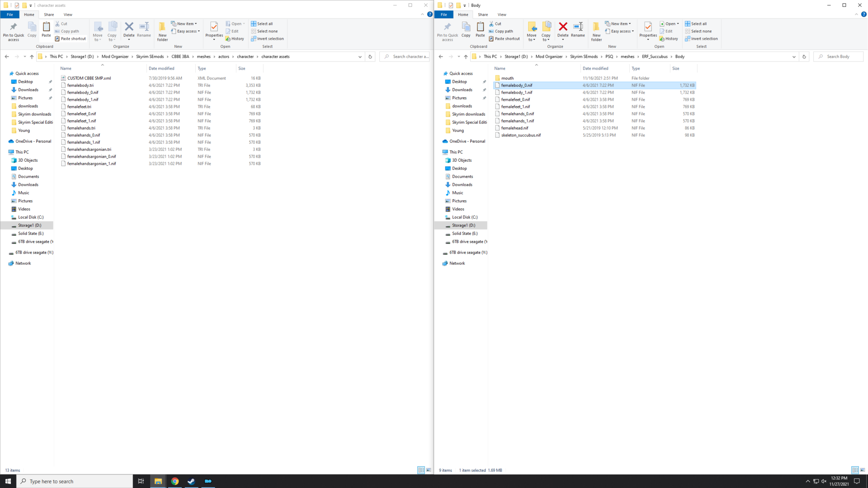Viewport: 868px width, 488px height.
Task: Click Select none in Body window
Action: point(698,31)
